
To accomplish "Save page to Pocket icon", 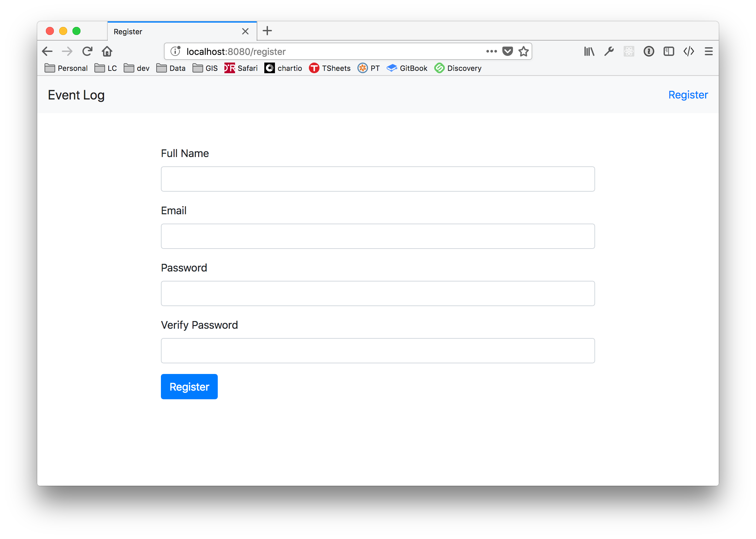I will (507, 51).
